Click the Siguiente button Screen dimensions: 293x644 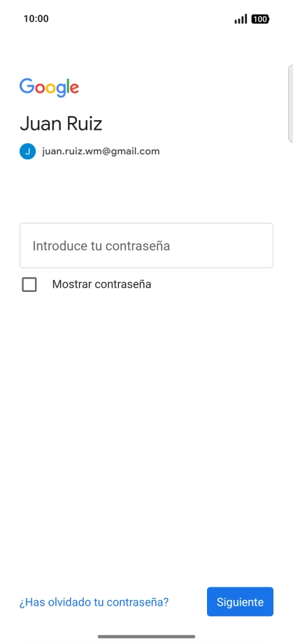coord(240,601)
